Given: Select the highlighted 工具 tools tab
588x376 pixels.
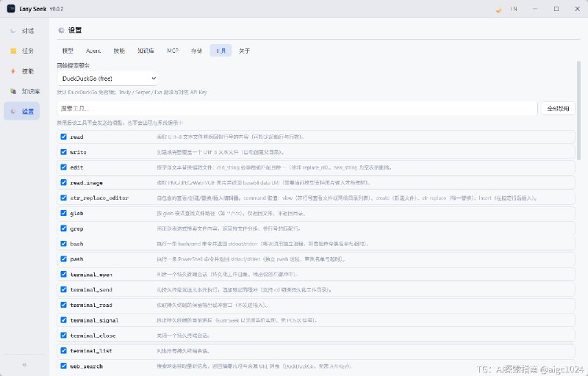Looking at the screenshot, I should (220, 51).
